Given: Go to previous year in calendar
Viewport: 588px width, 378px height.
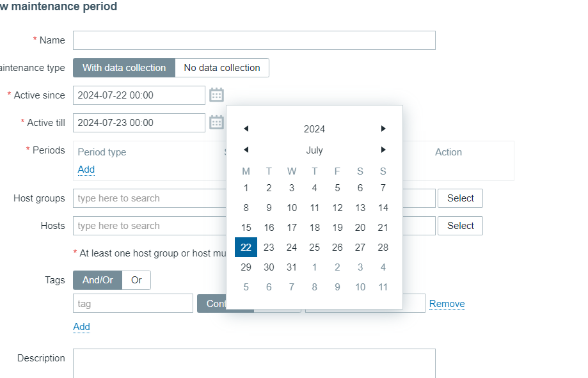Looking at the screenshot, I should point(246,129).
